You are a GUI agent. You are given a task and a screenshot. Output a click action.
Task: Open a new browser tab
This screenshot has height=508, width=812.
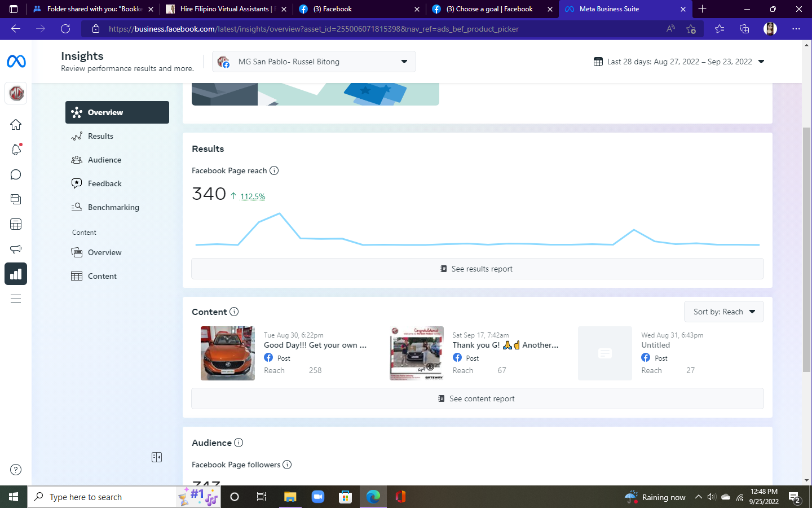703,9
